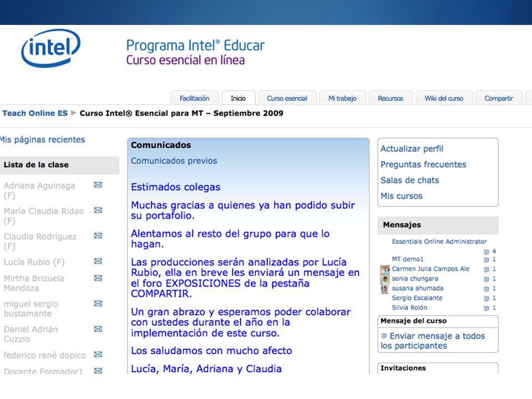Screen dimensions: 532x399
Task: Click message bubble beside Sergio Escalante
Action: pos(486,299)
